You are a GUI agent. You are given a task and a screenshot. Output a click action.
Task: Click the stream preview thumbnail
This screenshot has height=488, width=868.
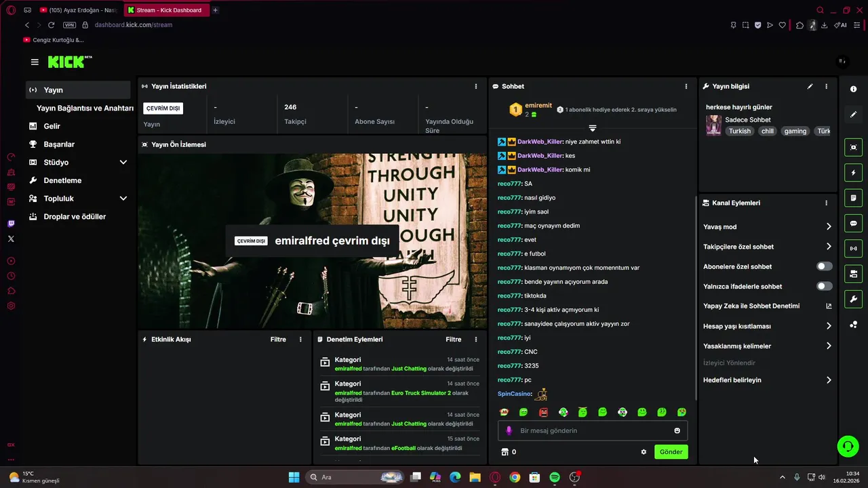[312, 241]
